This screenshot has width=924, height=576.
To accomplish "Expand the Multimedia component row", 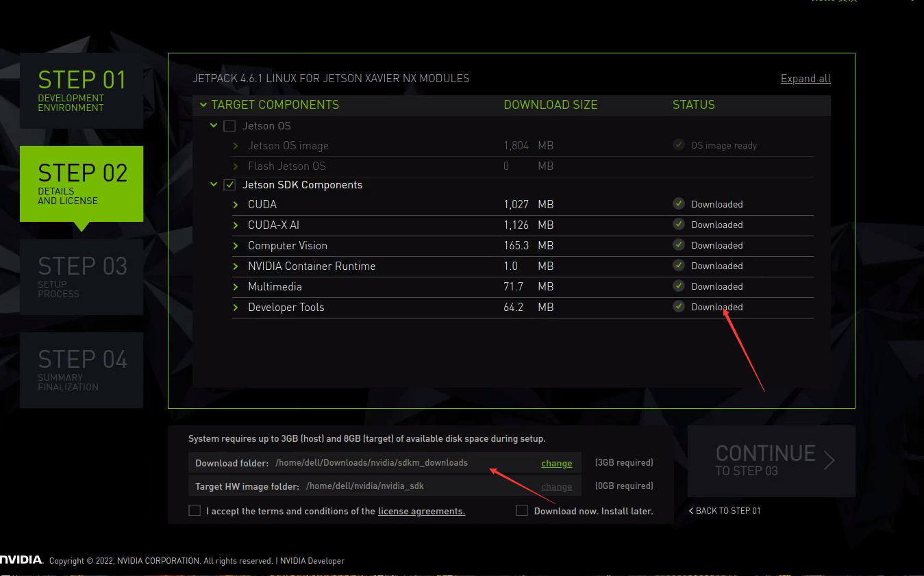I will point(236,287).
